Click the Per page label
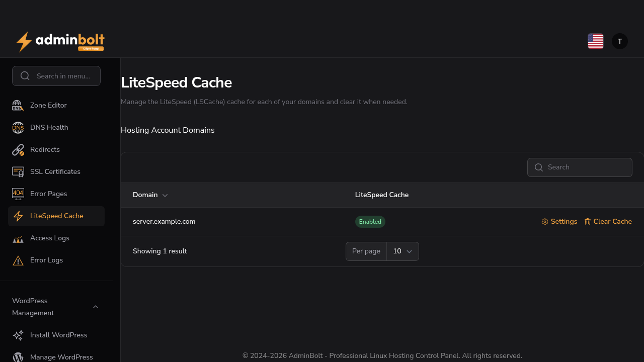644x362 pixels. click(x=366, y=251)
